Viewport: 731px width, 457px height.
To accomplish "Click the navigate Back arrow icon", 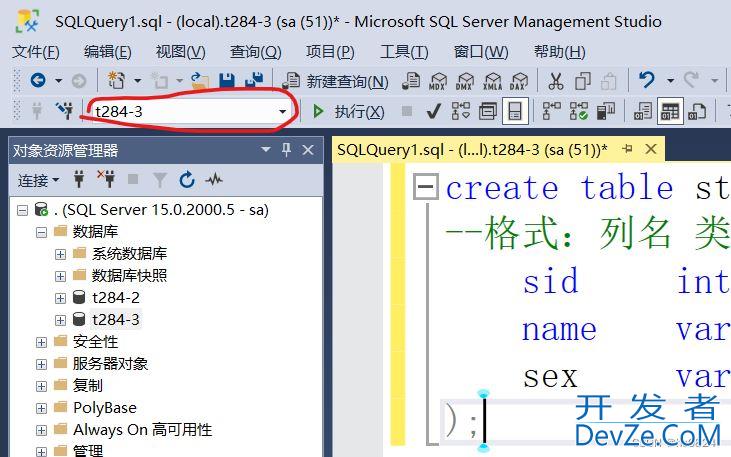I will point(38,81).
